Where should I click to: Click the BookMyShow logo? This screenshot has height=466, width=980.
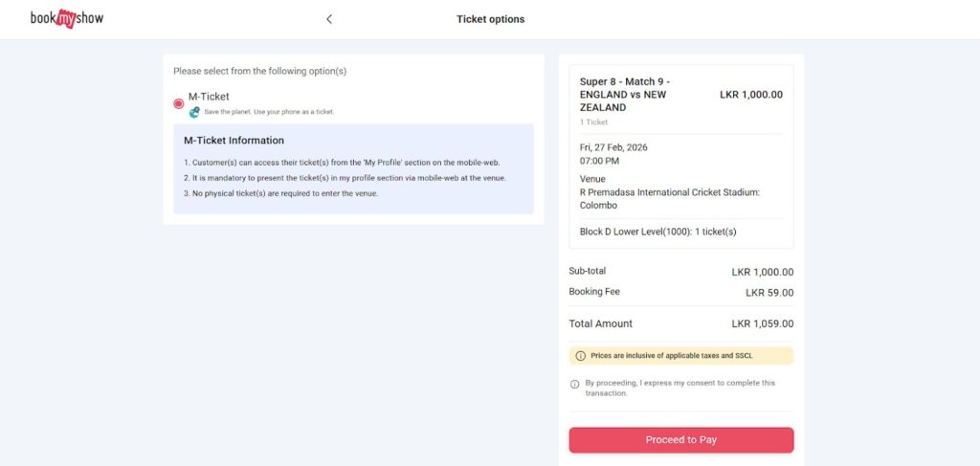point(67,18)
